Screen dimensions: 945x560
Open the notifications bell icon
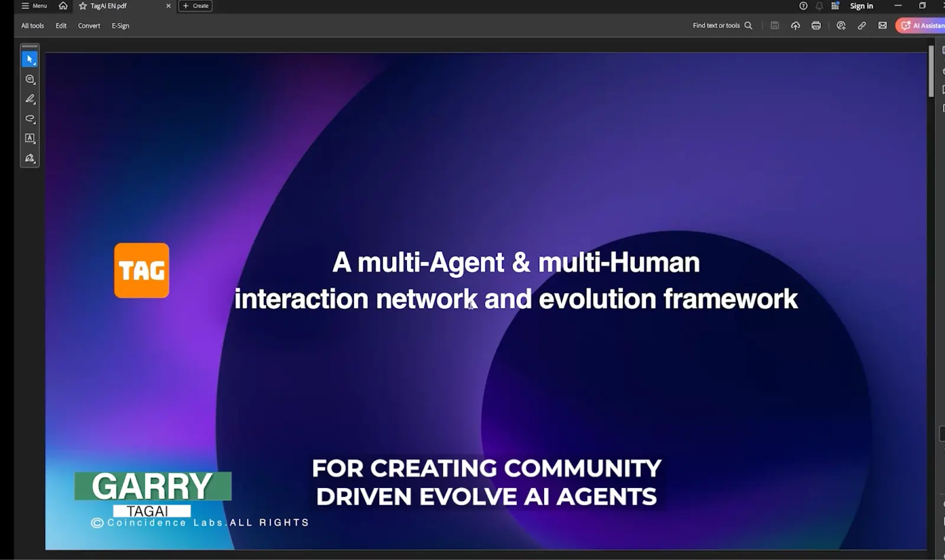pyautogui.click(x=819, y=6)
